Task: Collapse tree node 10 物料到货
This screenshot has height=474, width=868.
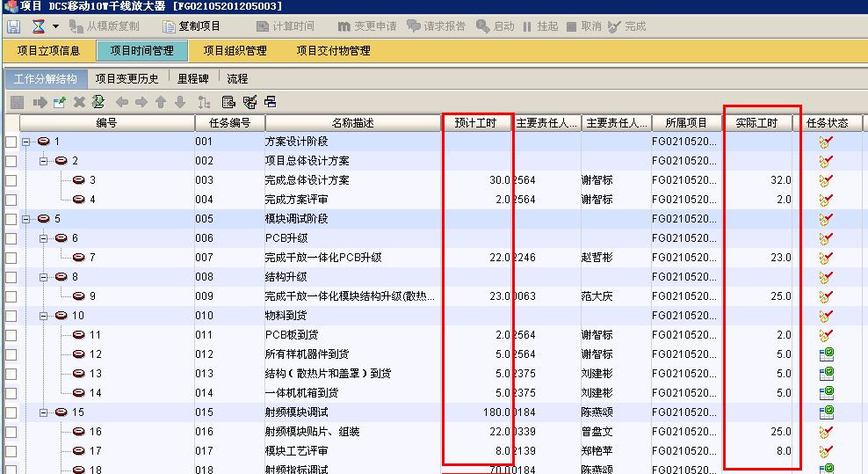Action: (x=44, y=316)
